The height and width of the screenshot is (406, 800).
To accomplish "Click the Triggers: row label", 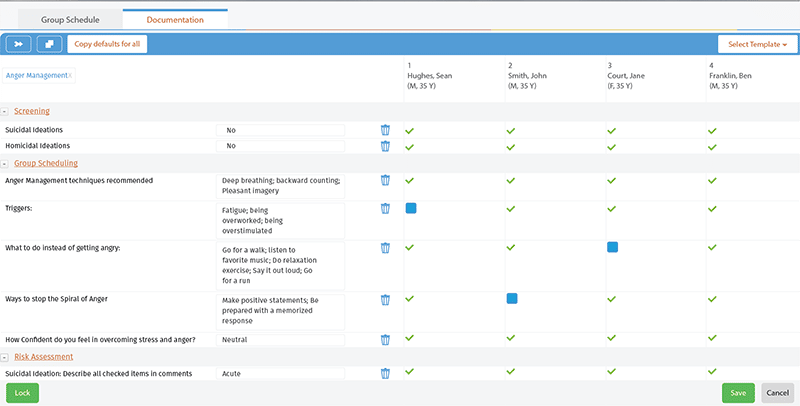I will (x=18, y=208).
